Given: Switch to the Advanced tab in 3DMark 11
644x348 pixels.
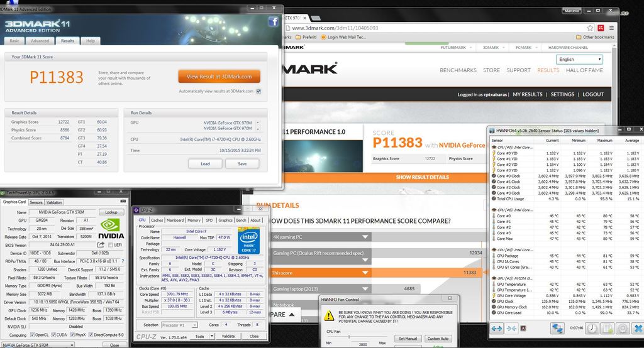Looking at the screenshot, I should [40, 41].
